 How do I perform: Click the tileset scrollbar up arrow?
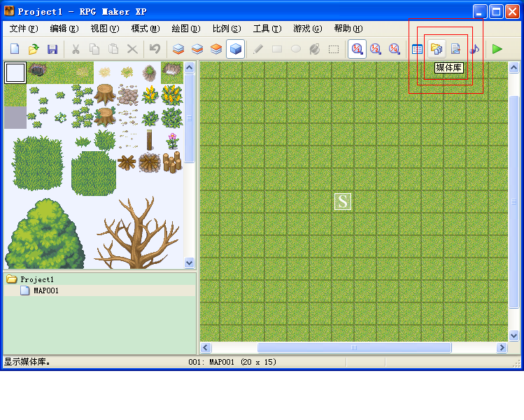(189, 68)
